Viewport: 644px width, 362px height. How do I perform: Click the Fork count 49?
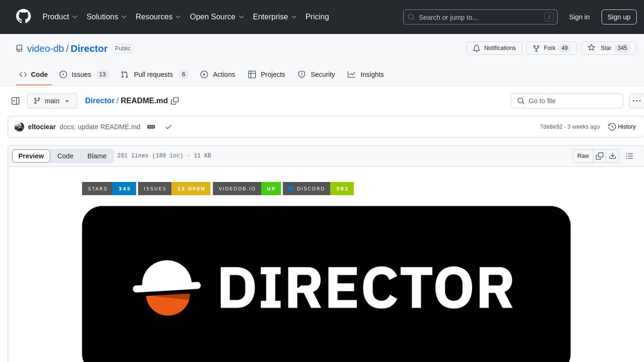(x=564, y=48)
